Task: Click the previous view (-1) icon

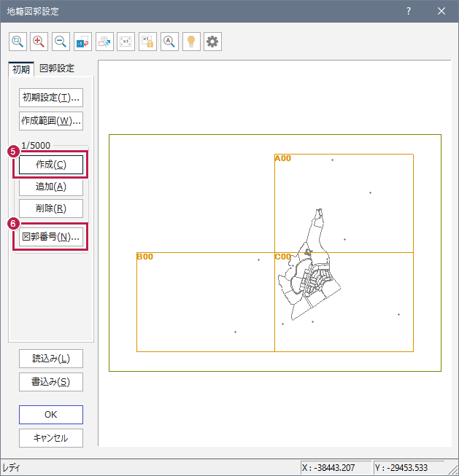Action: coord(82,42)
